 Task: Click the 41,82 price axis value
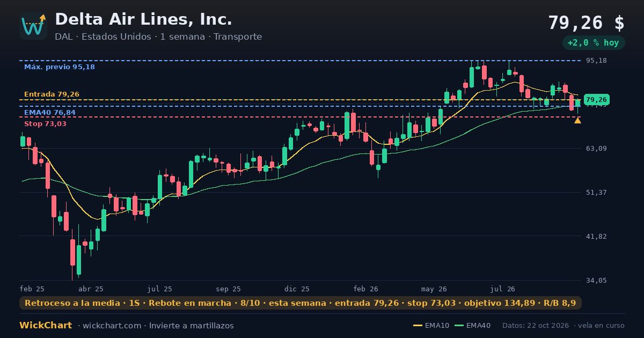596,237
